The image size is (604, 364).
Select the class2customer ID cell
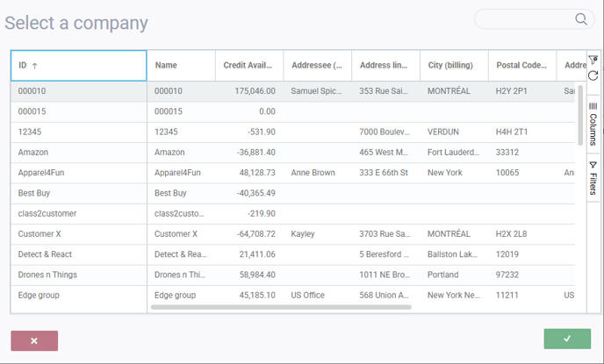[79, 213]
